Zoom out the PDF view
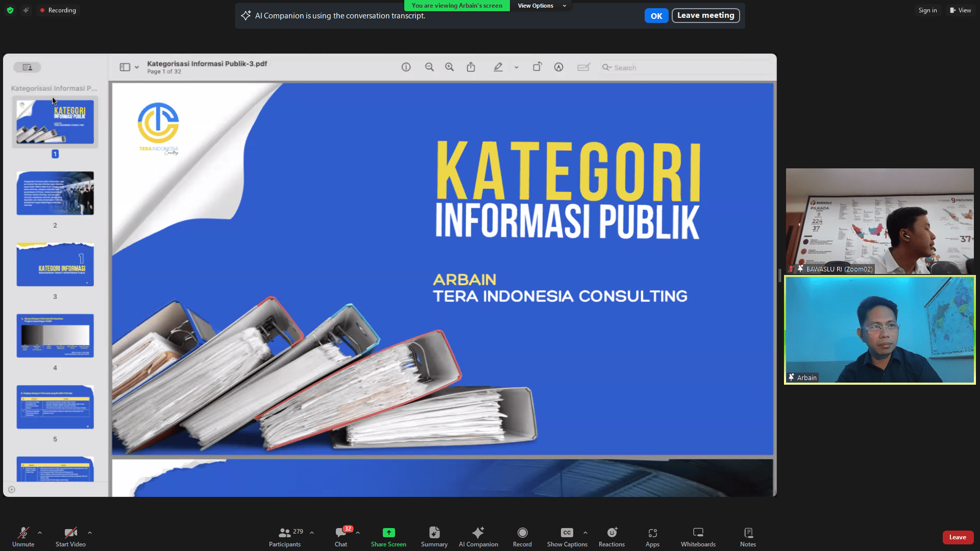 429,67
